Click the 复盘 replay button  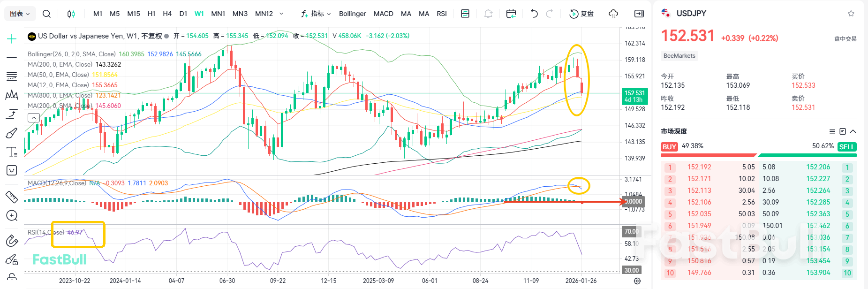(x=581, y=14)
